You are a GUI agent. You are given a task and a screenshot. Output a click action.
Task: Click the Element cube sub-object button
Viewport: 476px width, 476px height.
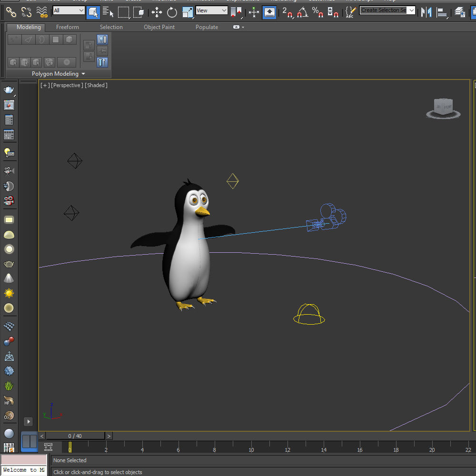pos(69,40)
